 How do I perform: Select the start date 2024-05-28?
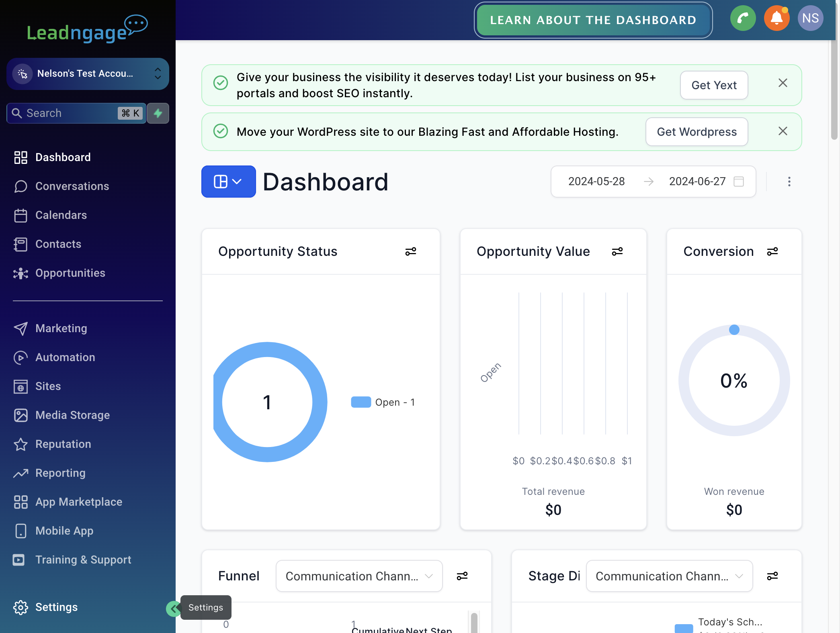pos(596,182)
